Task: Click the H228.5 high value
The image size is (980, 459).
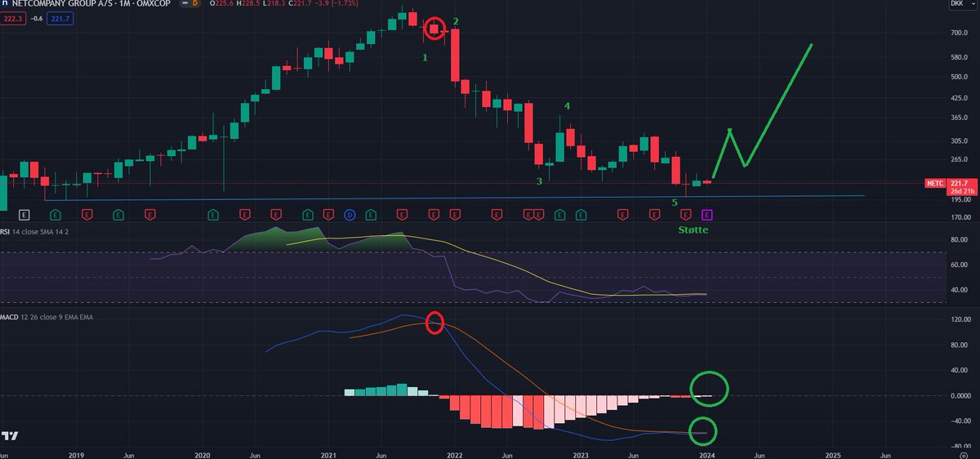Action: pos(247,4)
